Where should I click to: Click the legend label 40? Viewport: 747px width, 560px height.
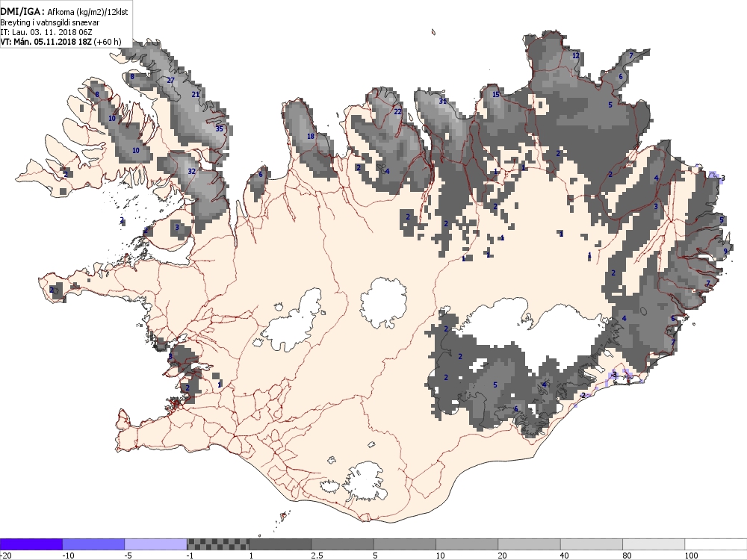coord(565,556)
